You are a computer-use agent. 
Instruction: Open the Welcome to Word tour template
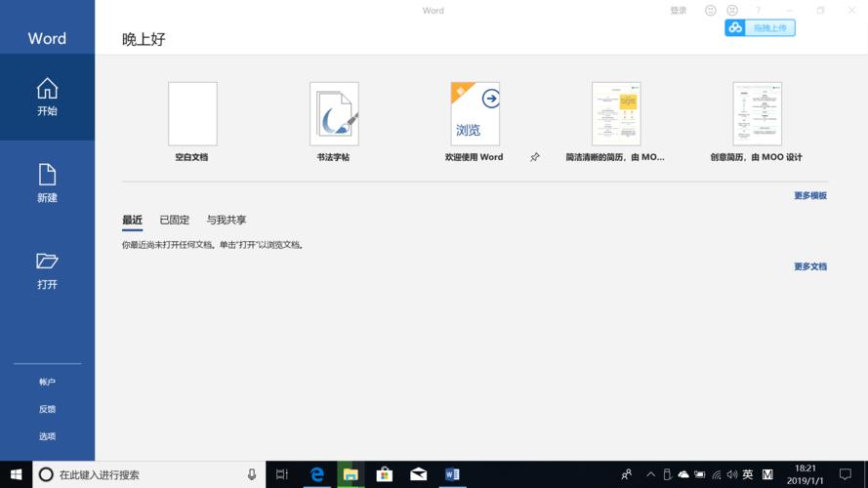[x=475, y=122]
